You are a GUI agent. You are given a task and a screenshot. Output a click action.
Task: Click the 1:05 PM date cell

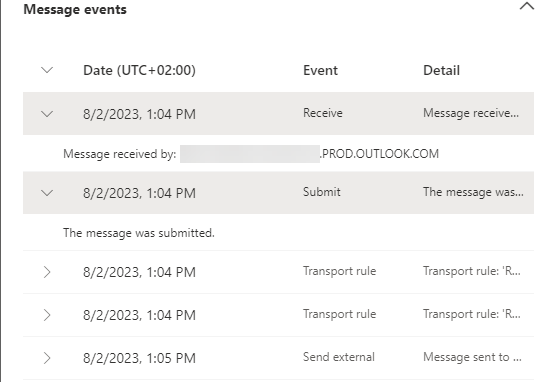tap(139, 358)
